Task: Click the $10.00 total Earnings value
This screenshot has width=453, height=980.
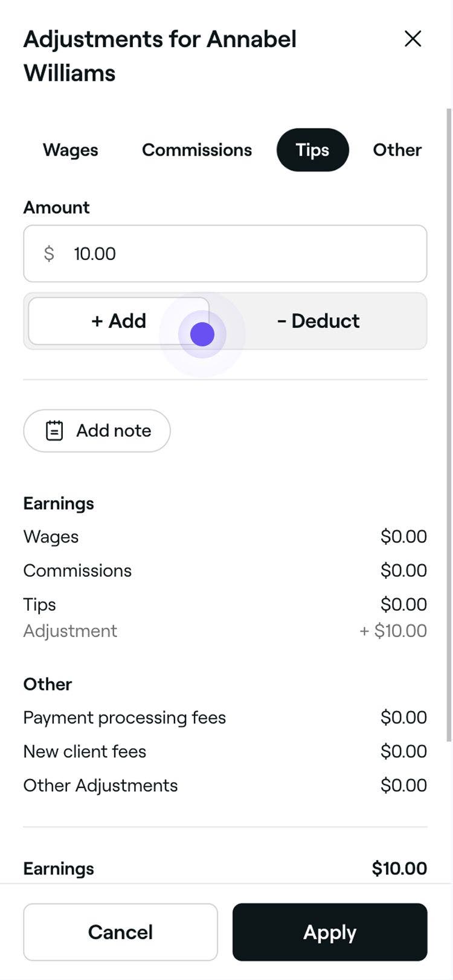Action: (x=399, y=869)
